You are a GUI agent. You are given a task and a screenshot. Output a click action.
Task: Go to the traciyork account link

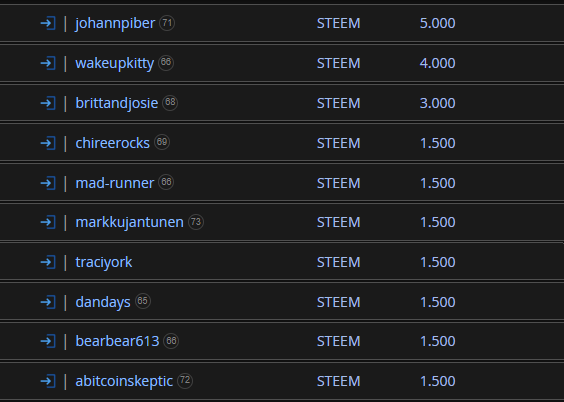(x=104, y=262)
